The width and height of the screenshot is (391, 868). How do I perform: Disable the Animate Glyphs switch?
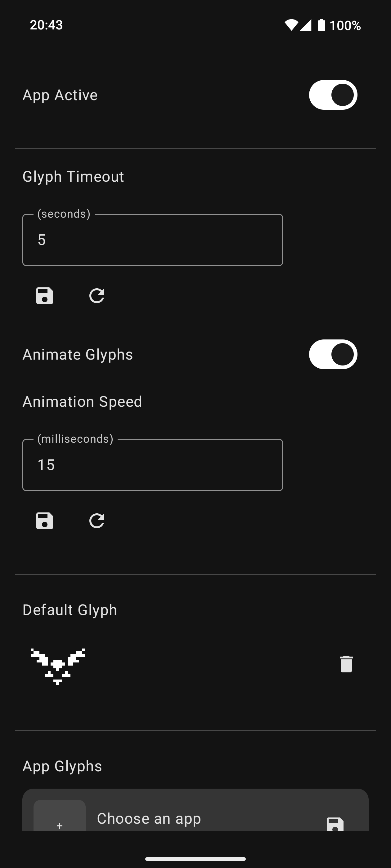(x=333, y=354)
